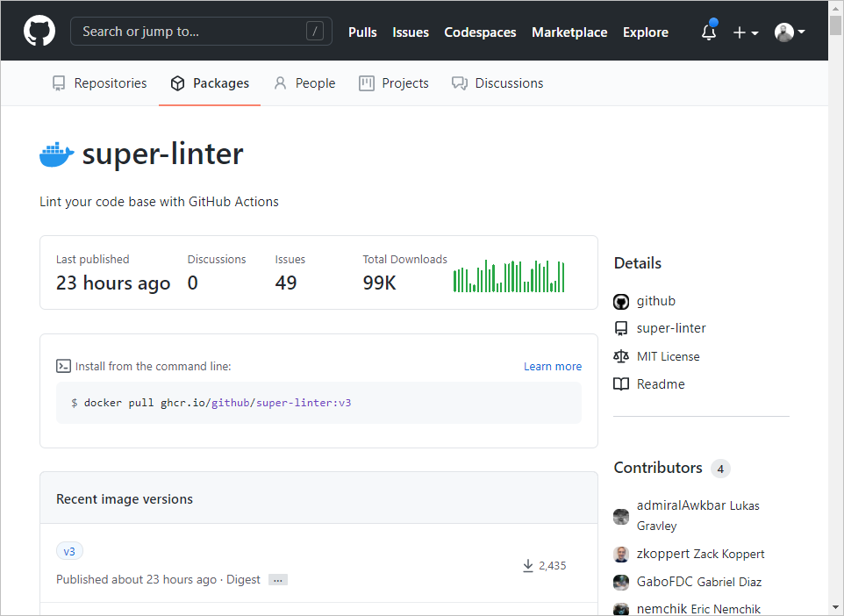Click the 23 hours ago value
The image size is (844, 616).
pyautogui.click(x=113, y=283)
